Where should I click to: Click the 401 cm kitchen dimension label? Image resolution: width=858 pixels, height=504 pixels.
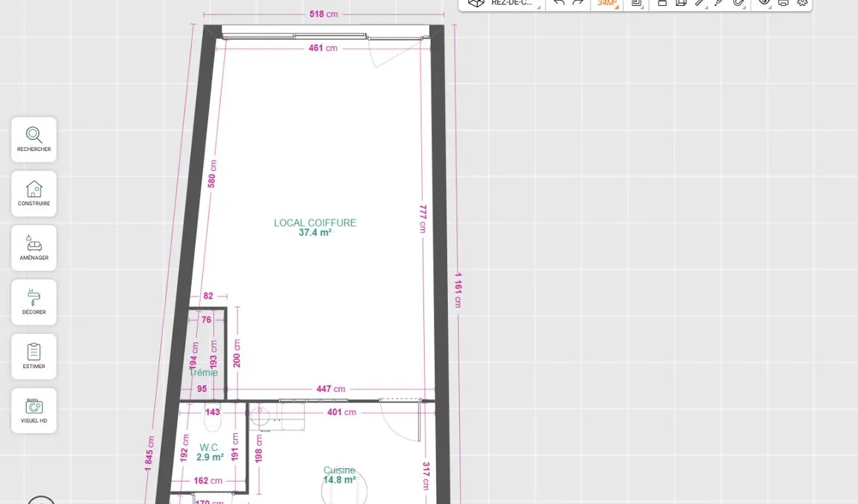click(x=341, y=412)
